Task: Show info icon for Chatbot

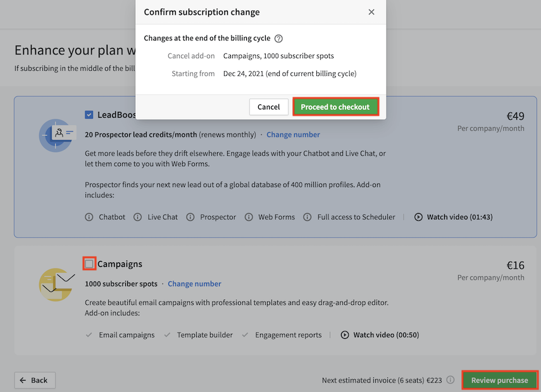Action: pyautogui.click(x=89, y=217)
